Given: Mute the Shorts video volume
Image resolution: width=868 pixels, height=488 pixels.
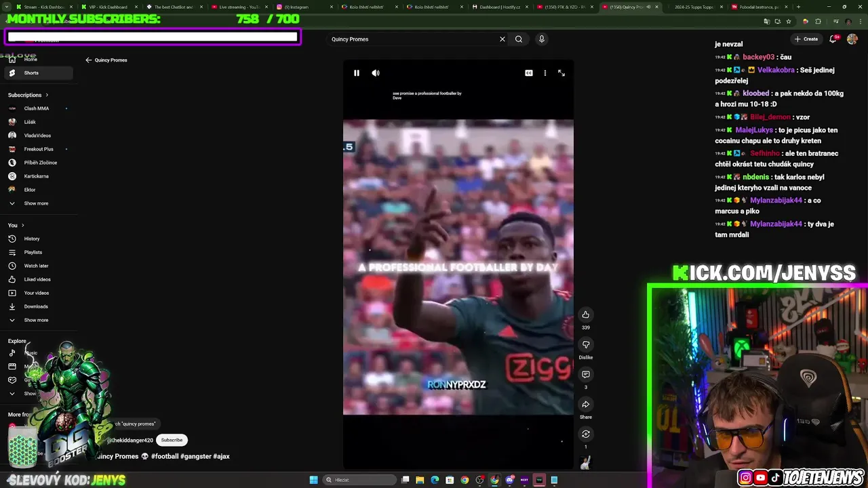Looking at the screenshot, I should (x=376, y=73).
